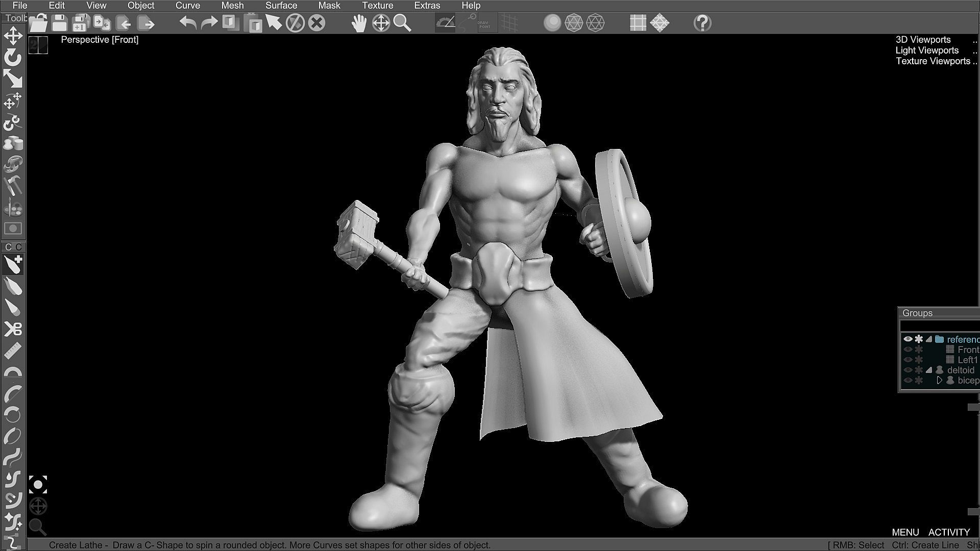Activate the hand pan tool
The height and width of the screenshot is (551, 980).
pos(359,23)
